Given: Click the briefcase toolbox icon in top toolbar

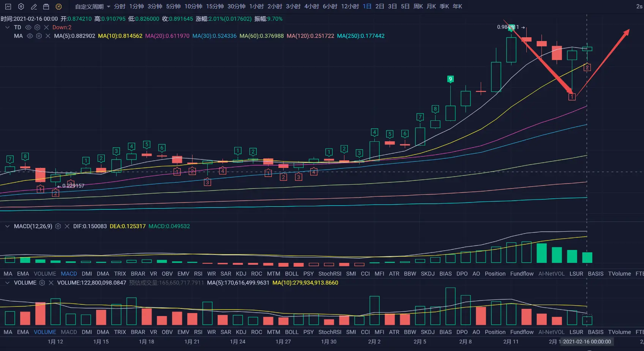Looking at the screenshot, I should coord(46,6).
